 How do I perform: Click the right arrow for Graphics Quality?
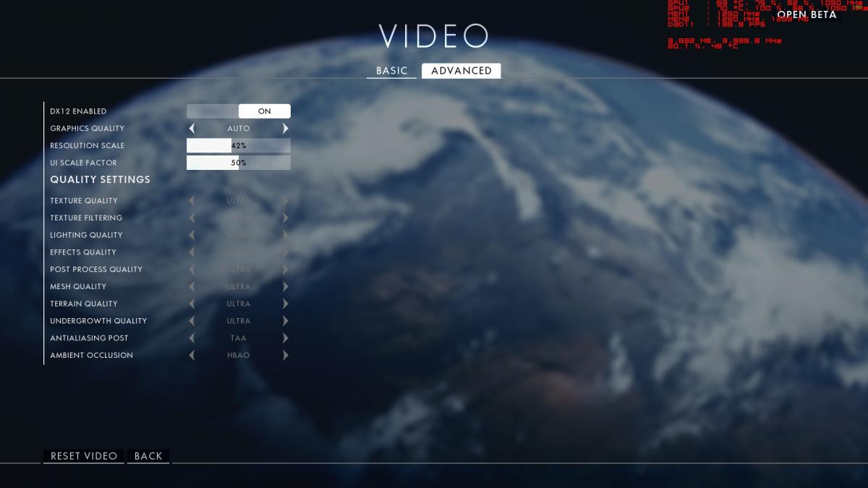286,129
